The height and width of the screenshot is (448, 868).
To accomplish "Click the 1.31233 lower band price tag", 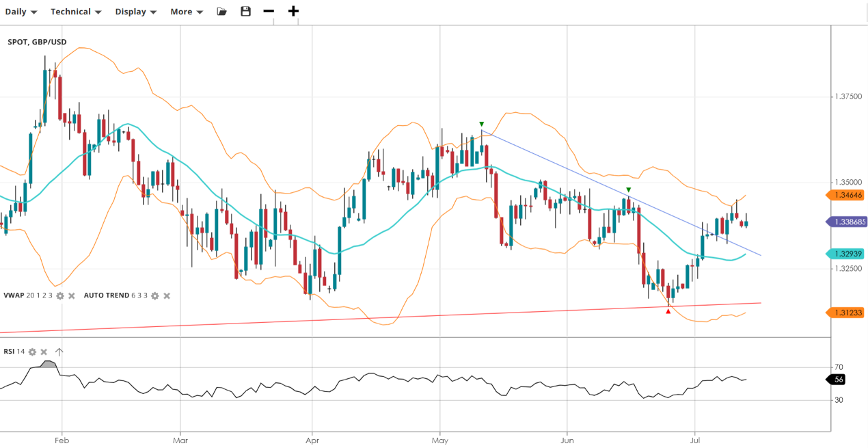I will (845, 313).
